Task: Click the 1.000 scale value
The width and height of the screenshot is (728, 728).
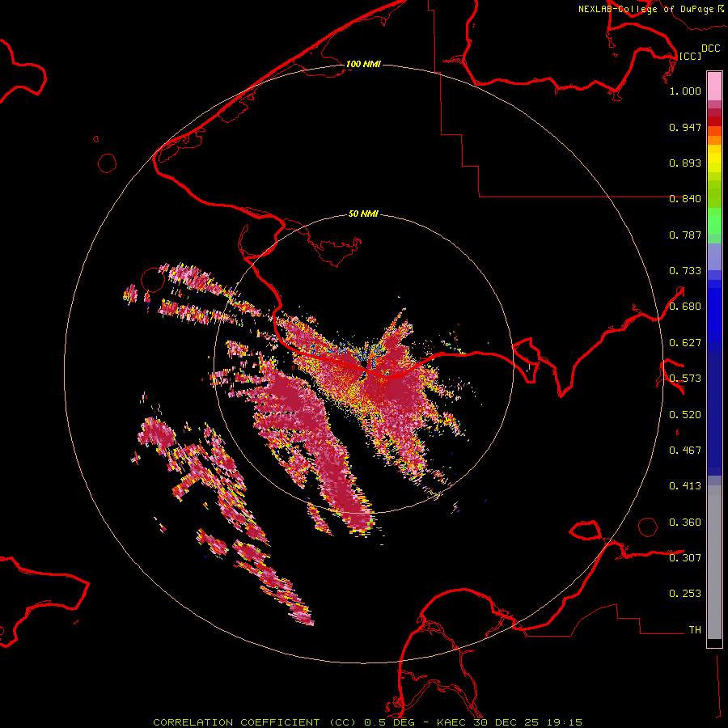Action: pyautogui.click(x=685, y=91)
